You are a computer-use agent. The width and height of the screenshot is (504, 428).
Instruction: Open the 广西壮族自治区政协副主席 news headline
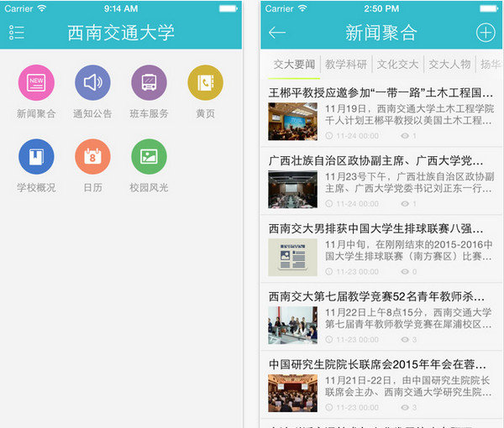pyautogui.click(x=375, y=161)
